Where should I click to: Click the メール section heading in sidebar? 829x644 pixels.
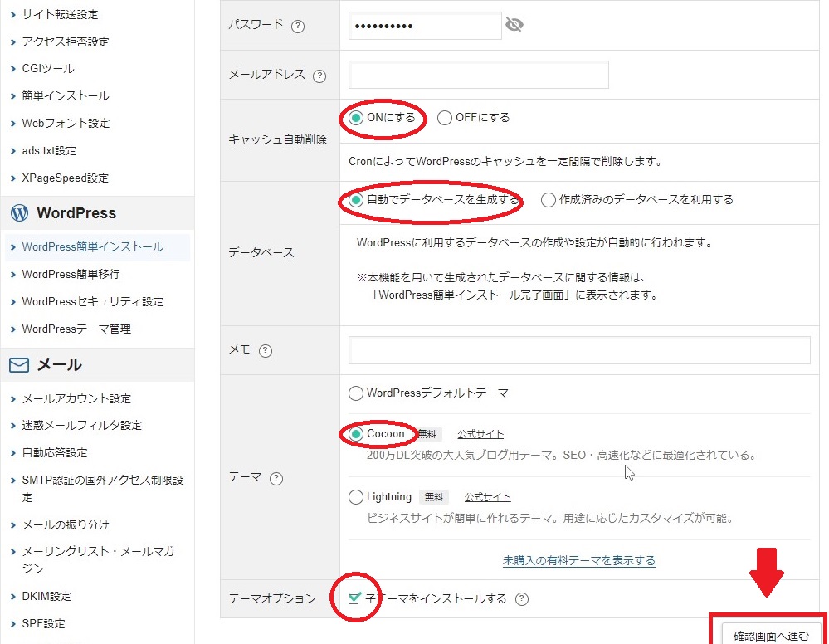(59, 365)
